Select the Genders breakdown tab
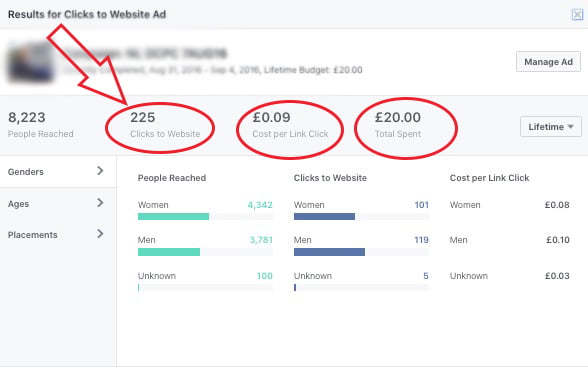This screenshot has height=373, width=588. click(58, 172)
